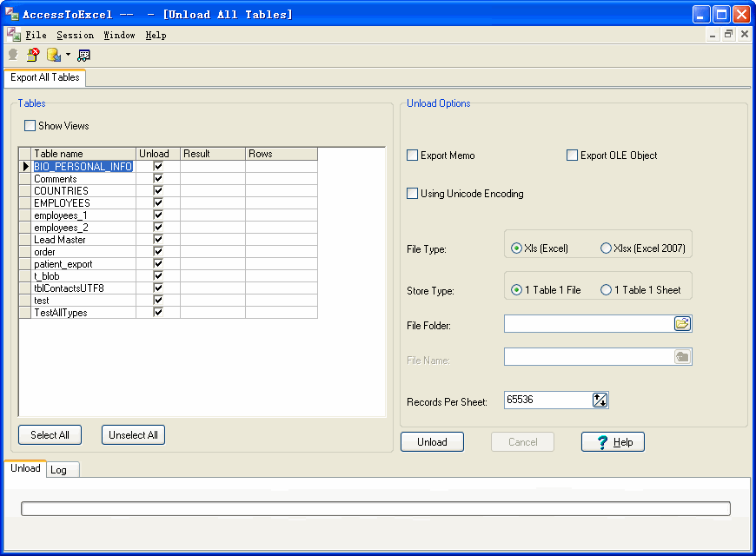Uncheck Unload for order row
The image size is (756, 556).
pos(157,252)
